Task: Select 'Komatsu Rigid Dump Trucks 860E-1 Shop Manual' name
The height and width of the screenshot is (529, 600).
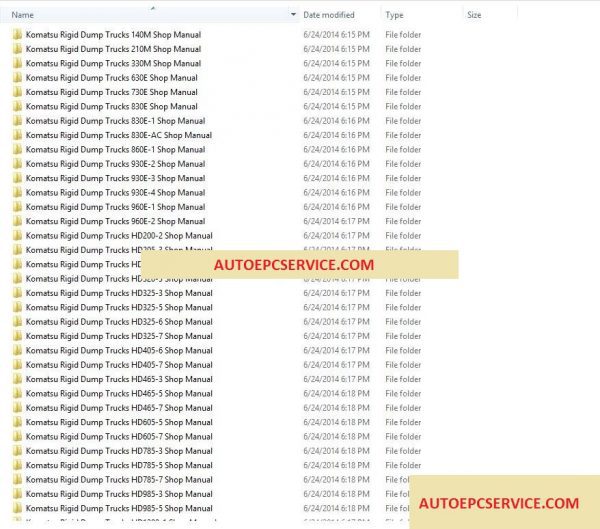Action: [116, 150]
